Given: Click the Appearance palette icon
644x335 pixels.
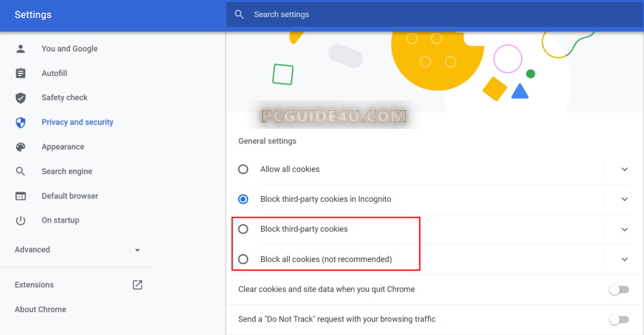Looking at the screenshot, I should [x=21, y=147].
